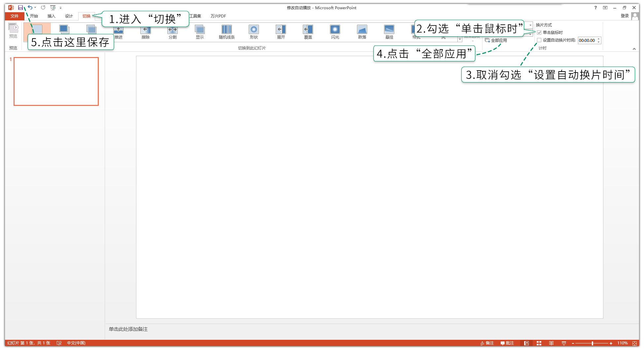Save the presentation with the floppy disk icon
Image resolution: width=644 pixels, height=350 pixels.
click(20, 8)
